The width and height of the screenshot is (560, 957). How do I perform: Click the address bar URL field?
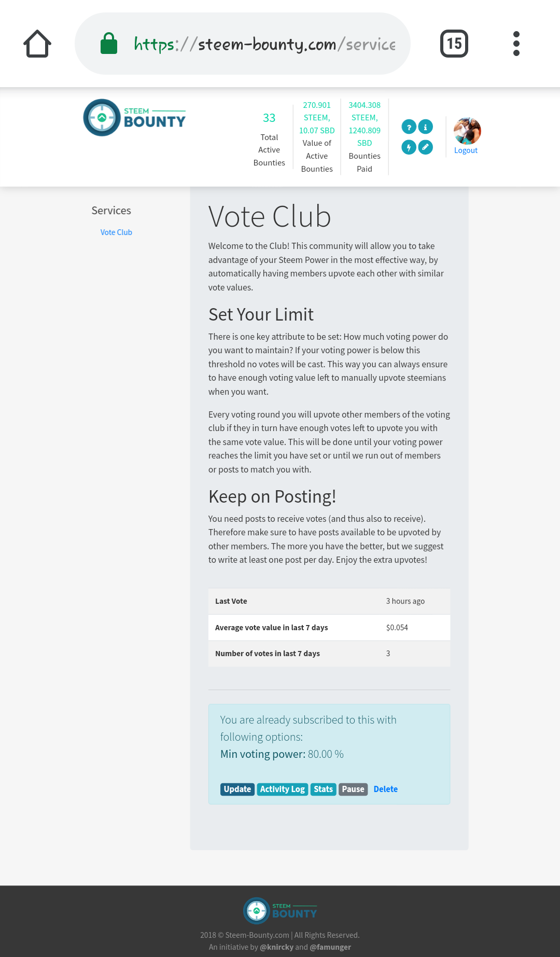(x=264, y=44)
